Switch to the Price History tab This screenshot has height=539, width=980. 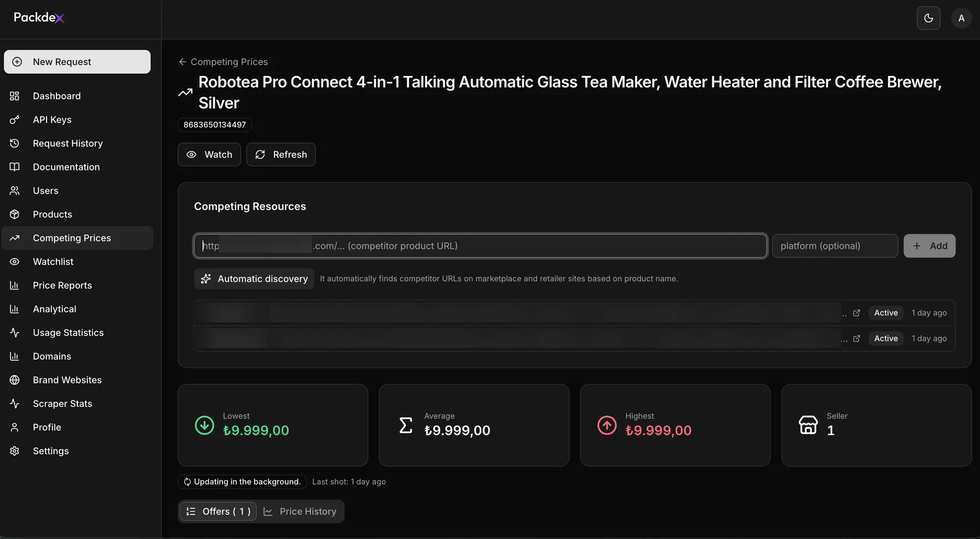click(x=300, y=512)
